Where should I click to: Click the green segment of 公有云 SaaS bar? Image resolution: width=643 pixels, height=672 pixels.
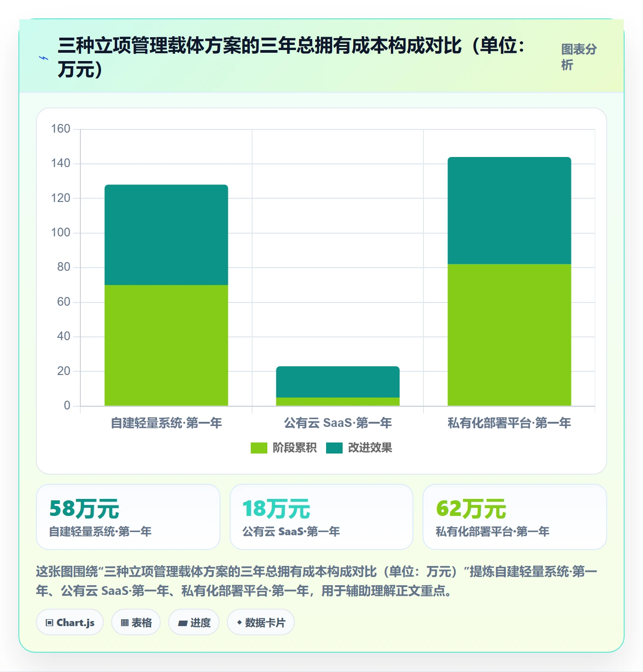[x=338, y=402]
